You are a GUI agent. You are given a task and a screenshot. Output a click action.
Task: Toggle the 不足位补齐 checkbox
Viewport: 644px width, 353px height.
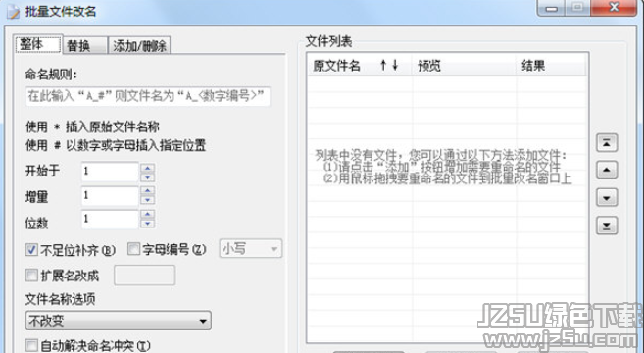point(31,249)
